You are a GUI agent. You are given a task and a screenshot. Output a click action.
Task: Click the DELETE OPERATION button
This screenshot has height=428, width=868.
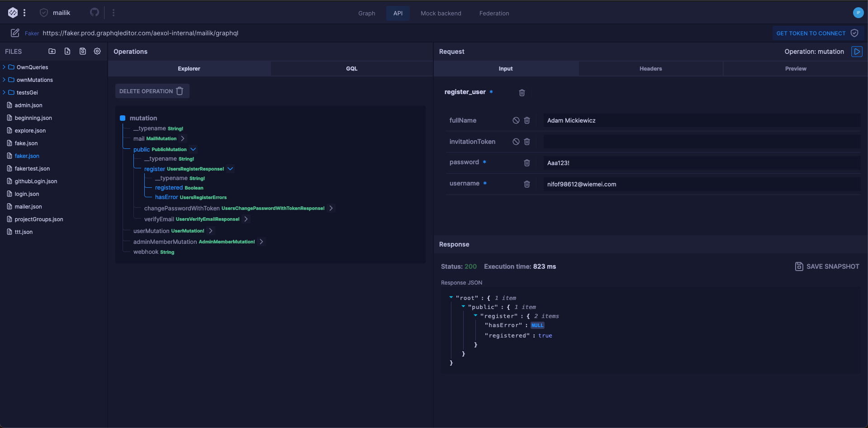(x=152, y=91)
